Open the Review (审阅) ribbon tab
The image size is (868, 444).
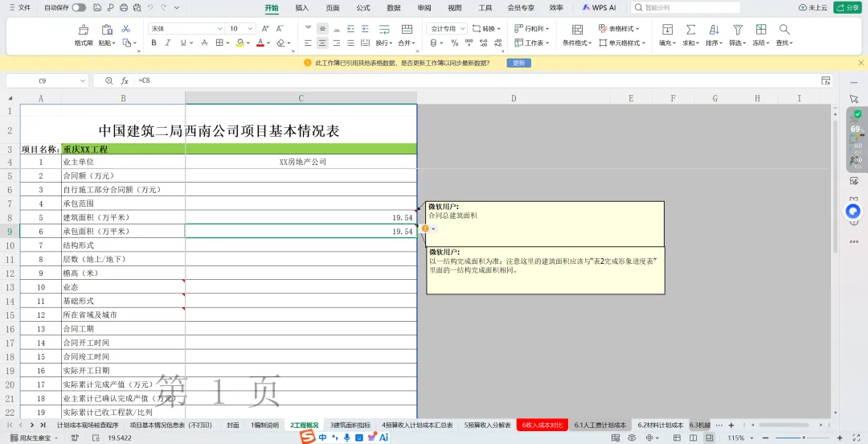point(424,8)
